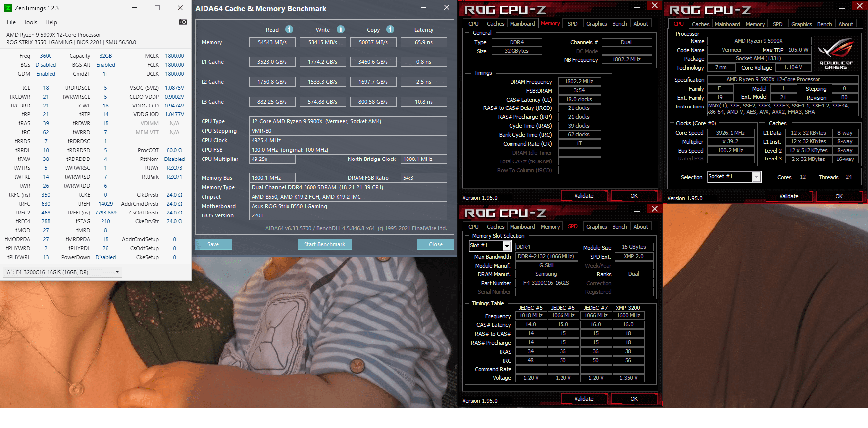Minimize the AIDA64 benchmark window
The width and height of the screenshot is (868, 428).
point(424,8)
